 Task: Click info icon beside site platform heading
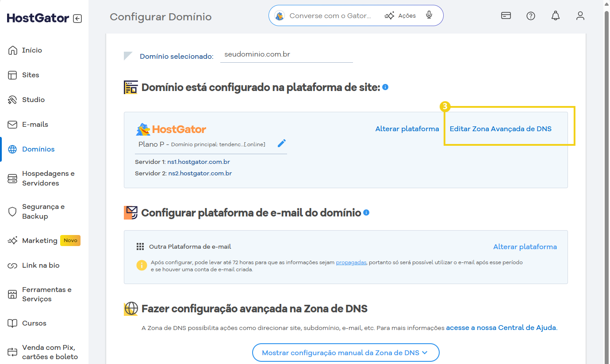coord(385,87)
